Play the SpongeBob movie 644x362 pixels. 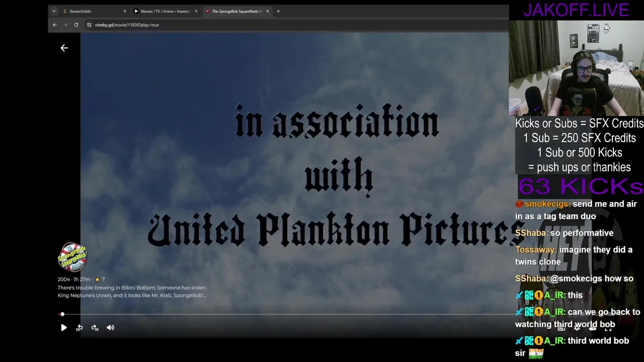point(64,328)
